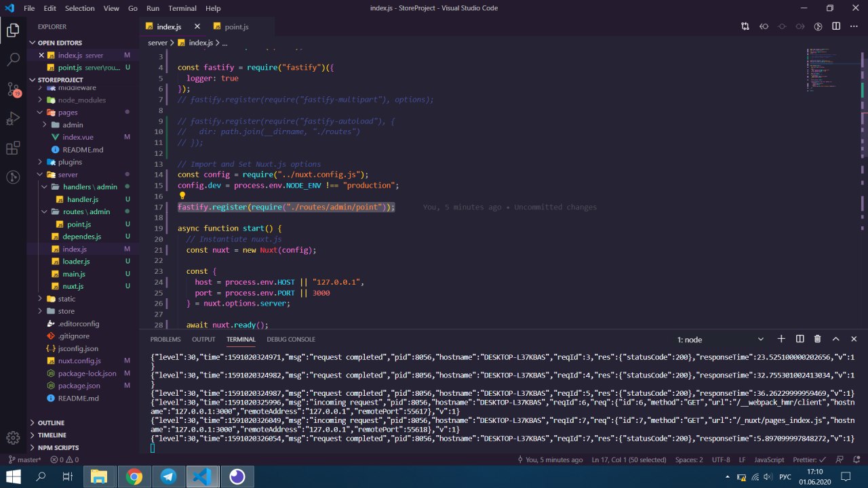Open the GitLens view in activity bar
The width and height of the screenshot is (868, 488).
13,178
